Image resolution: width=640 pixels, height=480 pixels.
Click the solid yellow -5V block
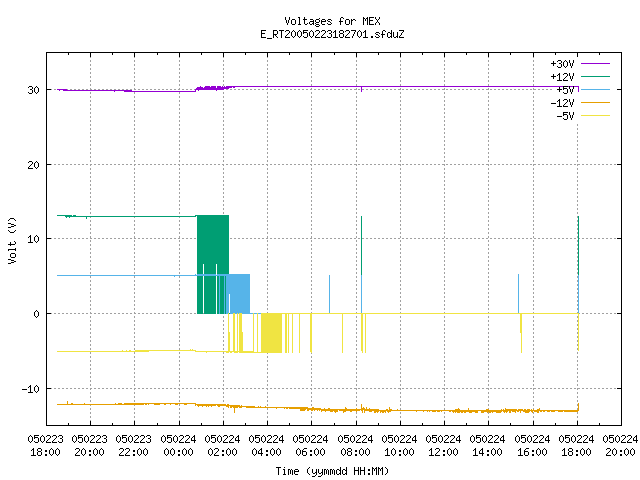pyautogui.click(x=271, y=333)
